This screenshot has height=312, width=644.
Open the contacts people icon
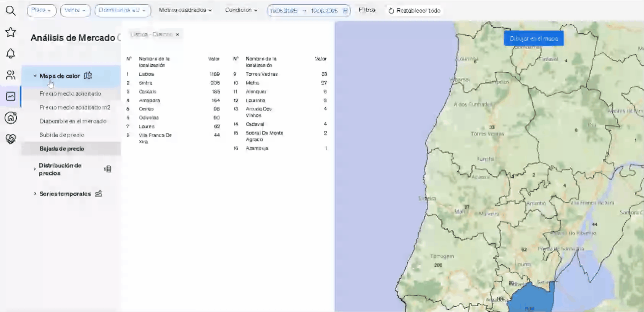(x=11, y=75)
